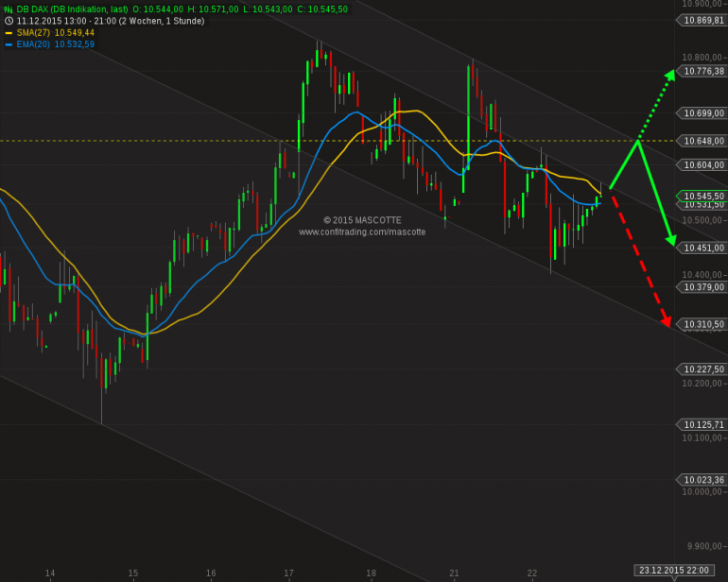Screen dimensions: 728x582
Task: Click date 17 on the time axis
Action: coord(288,573)
